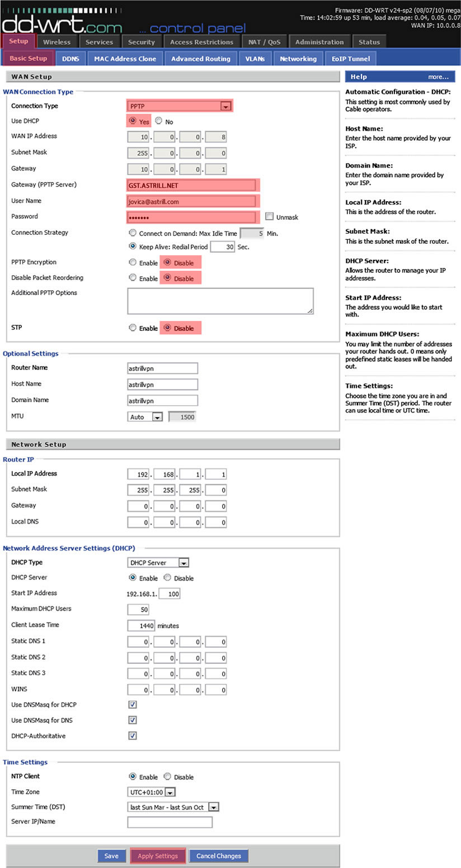This screenshot has width=461, height=868.
Task: Go to Advanced Routing sub-tab
Action: 201,59
